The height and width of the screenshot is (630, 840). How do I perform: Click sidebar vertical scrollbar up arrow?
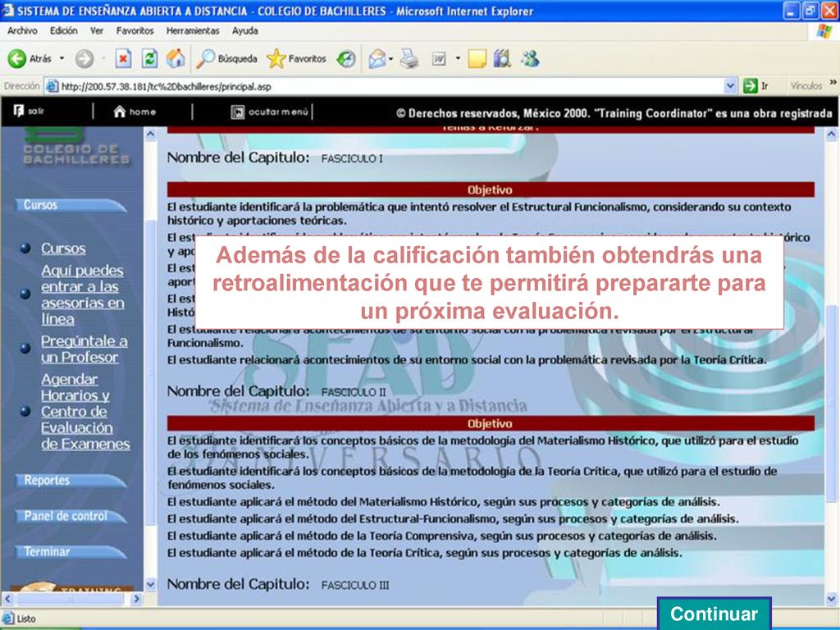151,134
